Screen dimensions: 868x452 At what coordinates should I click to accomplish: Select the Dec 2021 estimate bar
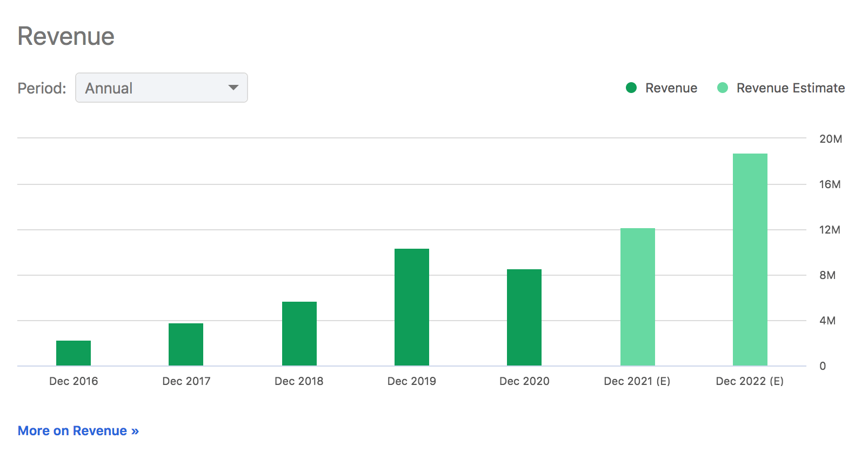click(x=638, y=297)
